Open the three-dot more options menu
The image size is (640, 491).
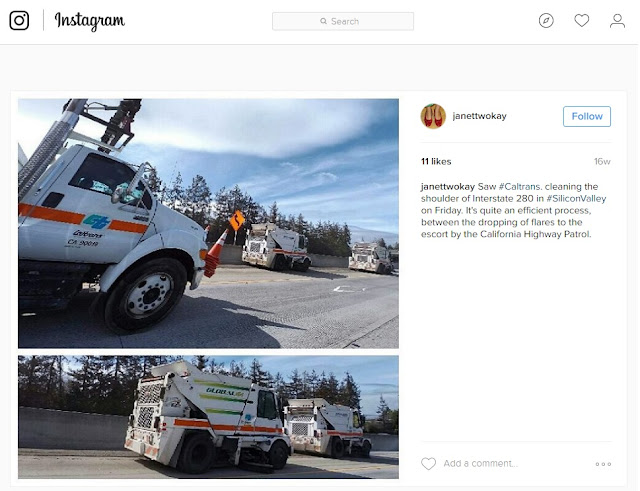click(603, 464)
